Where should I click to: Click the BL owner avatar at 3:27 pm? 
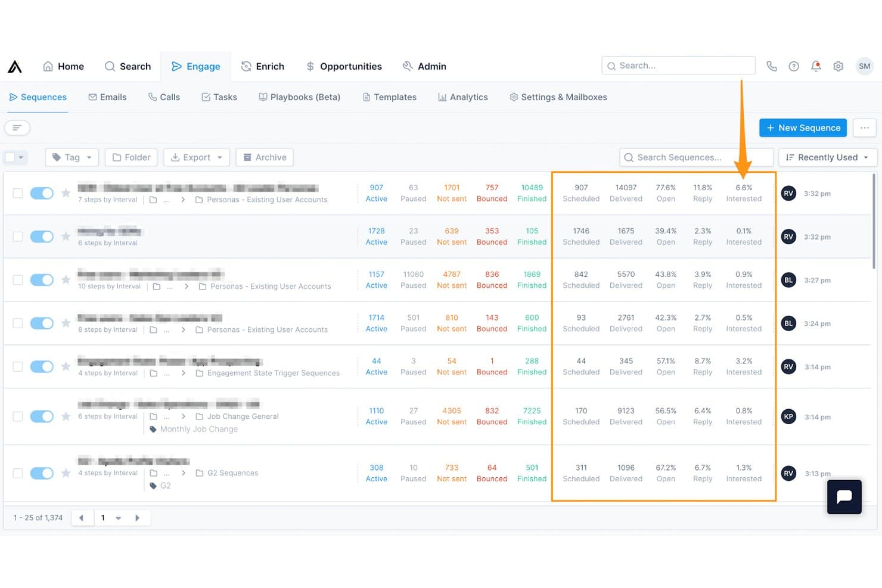click(788, 280)
